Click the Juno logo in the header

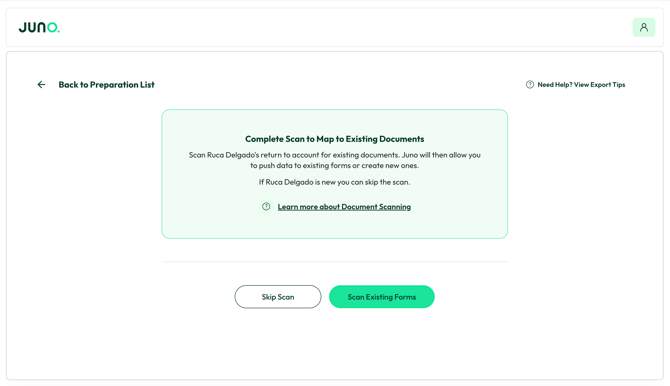(x=39, y=27)
